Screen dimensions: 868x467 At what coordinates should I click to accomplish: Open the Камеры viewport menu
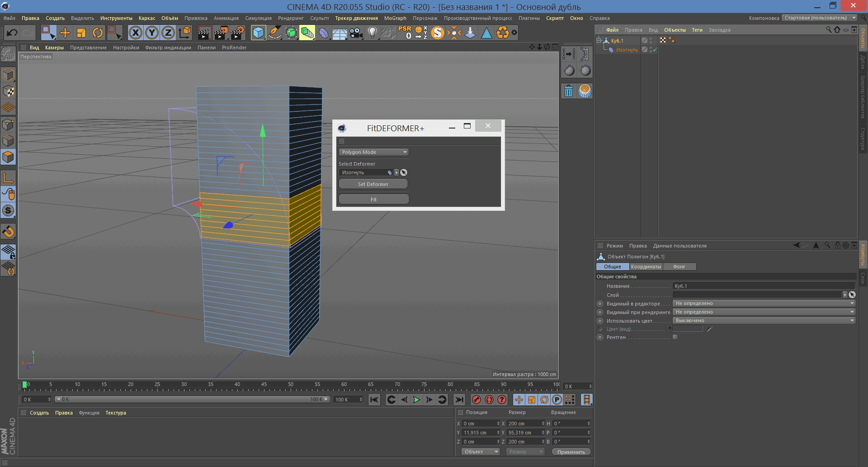coord(54,48)
